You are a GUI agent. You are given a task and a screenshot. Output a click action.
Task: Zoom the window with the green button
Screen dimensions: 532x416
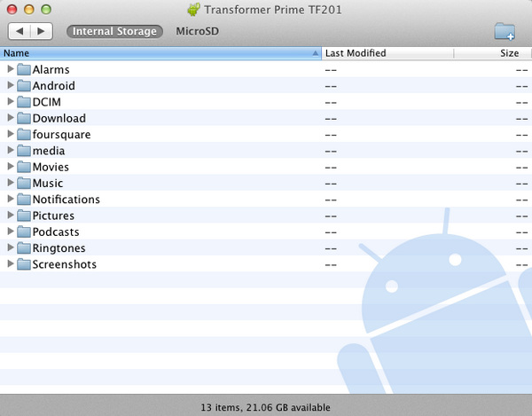point(46,10)
